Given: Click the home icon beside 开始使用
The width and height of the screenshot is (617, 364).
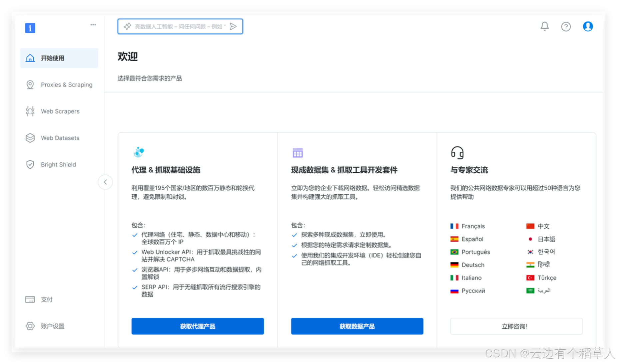Looking at the screenshot, I should (30, 58).
